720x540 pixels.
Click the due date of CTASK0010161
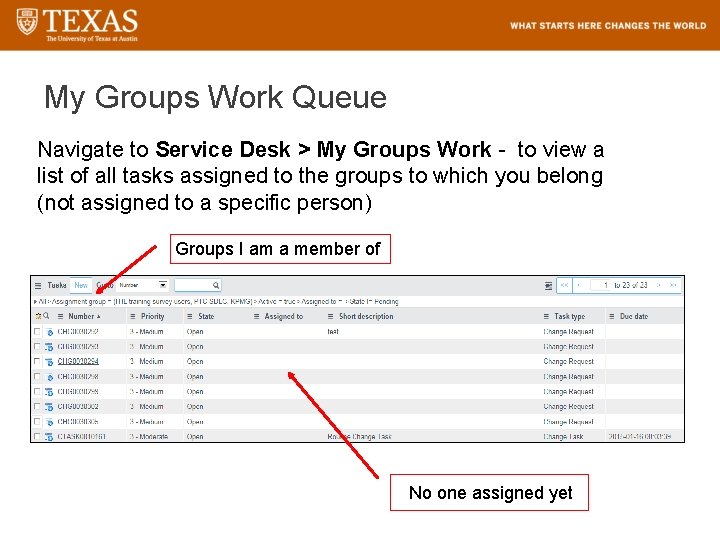[x=640, y=437]
